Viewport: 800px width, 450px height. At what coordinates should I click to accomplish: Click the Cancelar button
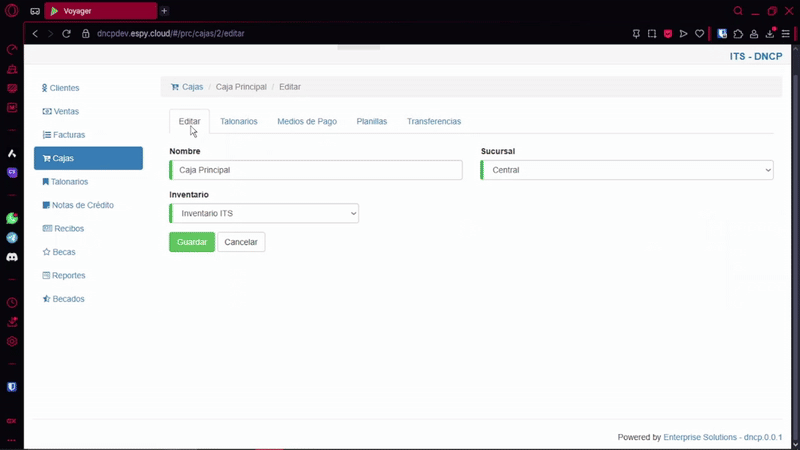point(241,242)
